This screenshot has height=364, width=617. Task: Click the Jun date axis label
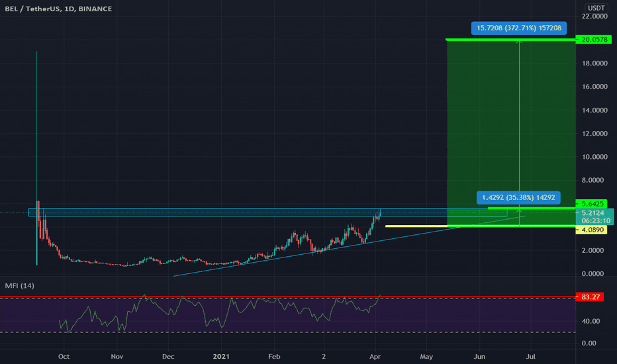click(479, 357)
